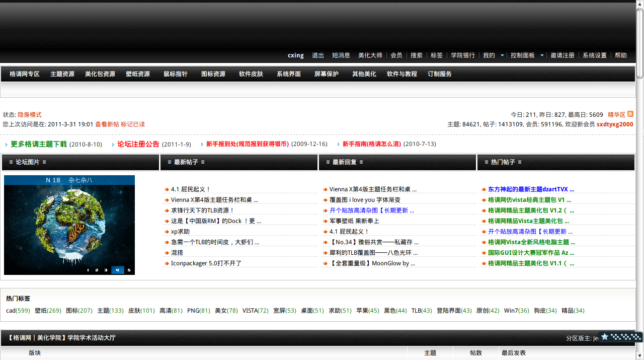Switch slideshow to image 5
Viewport: 644px width, 360px height.
[x=129, y=270]
